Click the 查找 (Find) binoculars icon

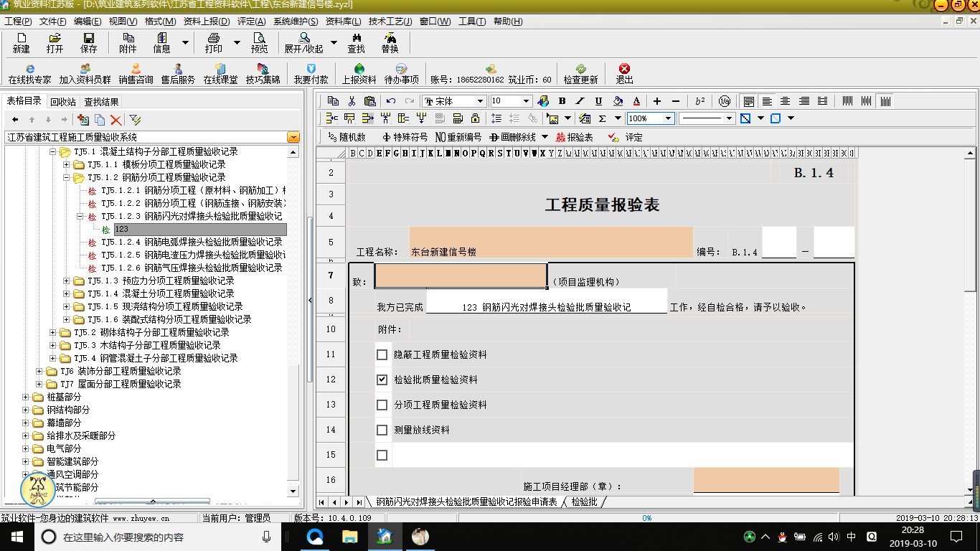(356, 42)
